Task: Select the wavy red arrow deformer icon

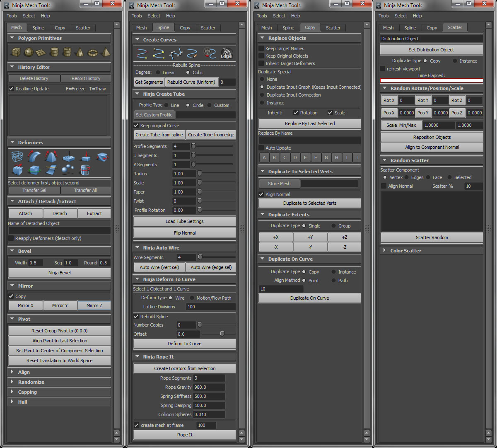Action: 17,170
